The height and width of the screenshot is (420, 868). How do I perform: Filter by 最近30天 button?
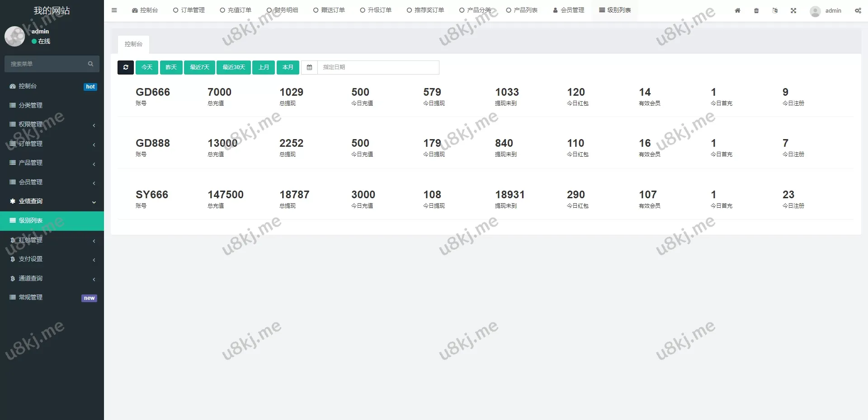(x=233, y=67)
